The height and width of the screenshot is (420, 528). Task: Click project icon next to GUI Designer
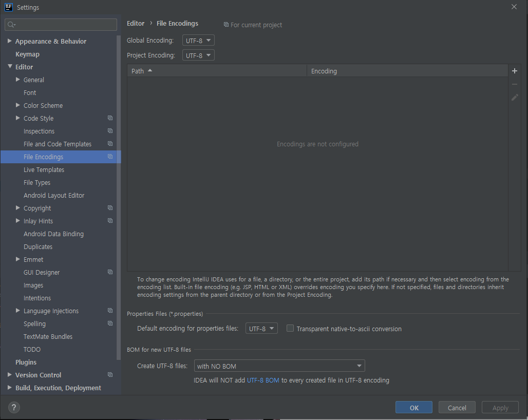pyautogui.click(x=110, y=272)
